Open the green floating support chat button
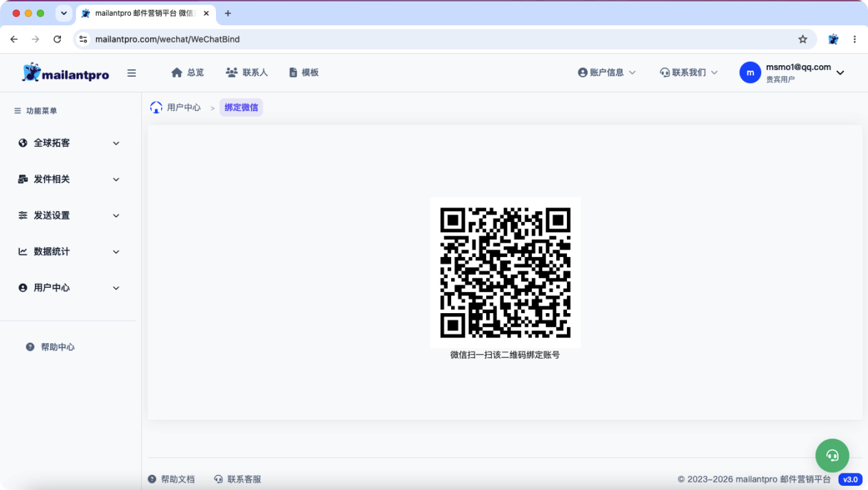 tap(832, 455)
